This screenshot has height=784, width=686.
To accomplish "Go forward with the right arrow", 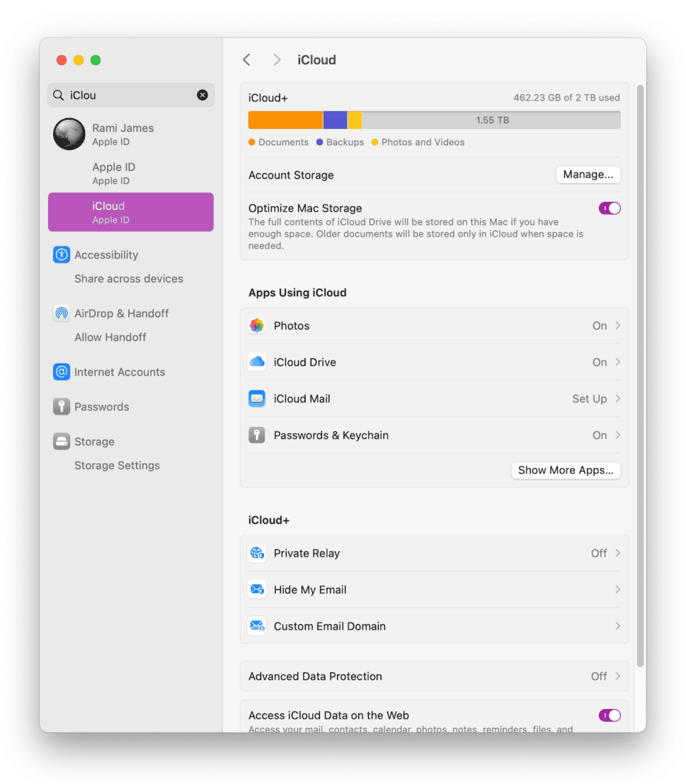I will (277, 60).
